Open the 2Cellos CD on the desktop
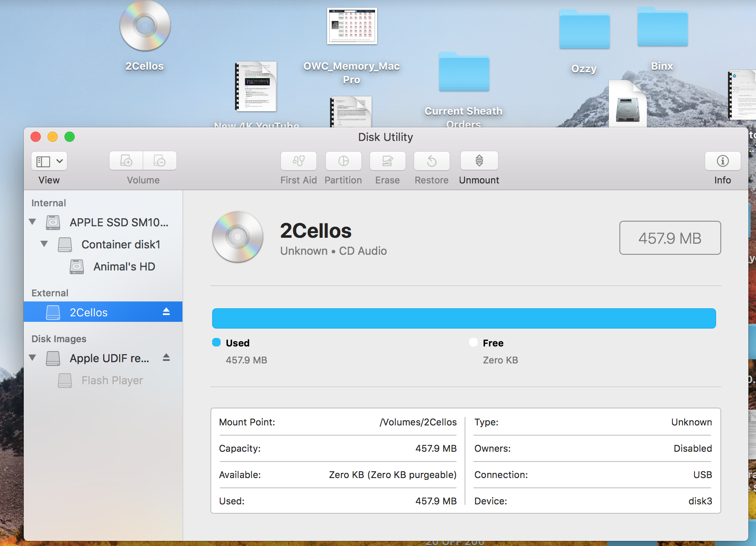The height and width of the screenshot is (546, 756). point(145,26)
